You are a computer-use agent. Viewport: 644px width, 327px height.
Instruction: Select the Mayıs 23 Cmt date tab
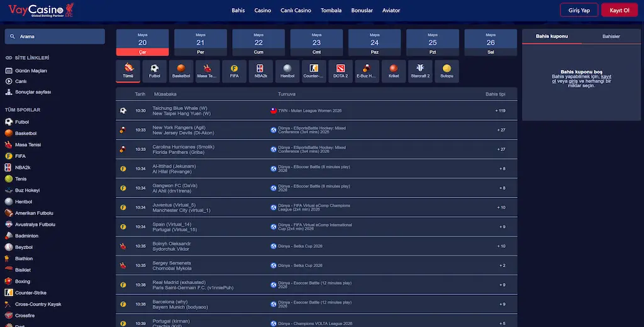(x=317, y=42)
